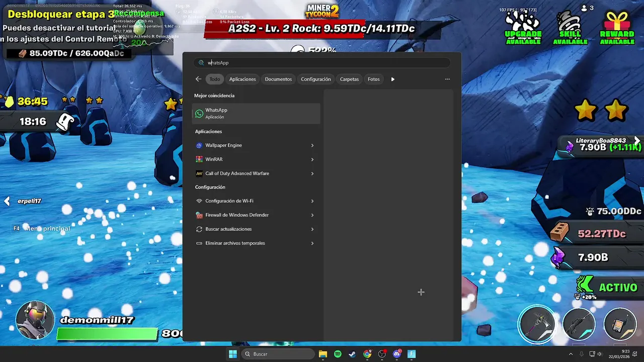The image size is (644, 362).
Task: Click the ACTIVO boost indicator in game
Action: click(x=607, y=288)
